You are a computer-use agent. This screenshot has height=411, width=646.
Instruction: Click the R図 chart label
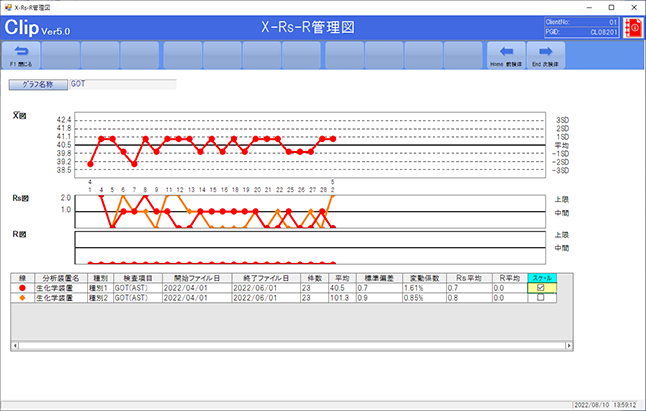point(19,234)
